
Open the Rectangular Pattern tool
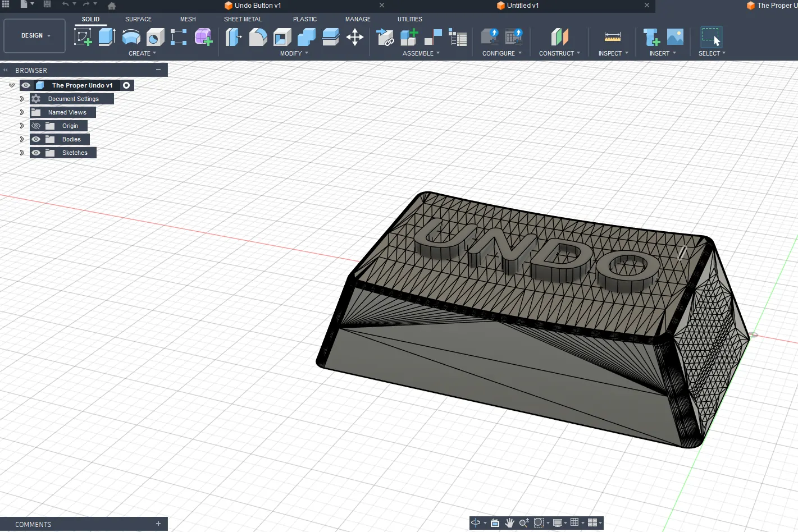click(179, 37)
